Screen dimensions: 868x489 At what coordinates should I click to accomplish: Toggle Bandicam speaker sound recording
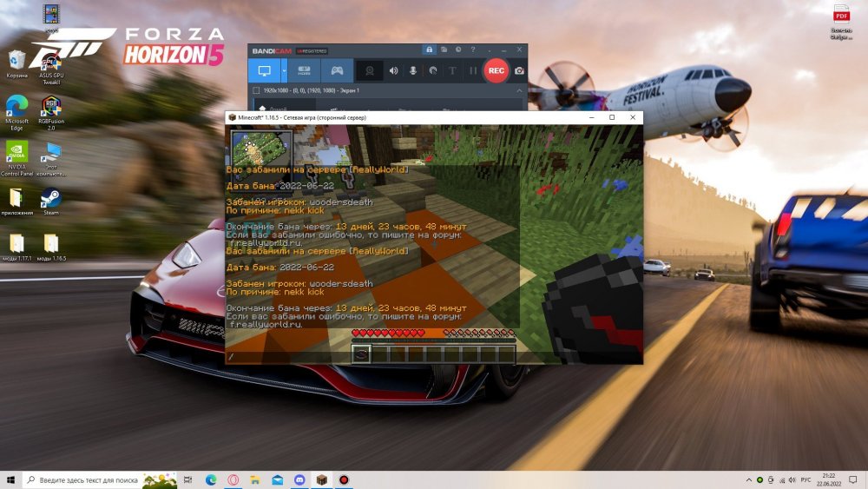point(393,71)
